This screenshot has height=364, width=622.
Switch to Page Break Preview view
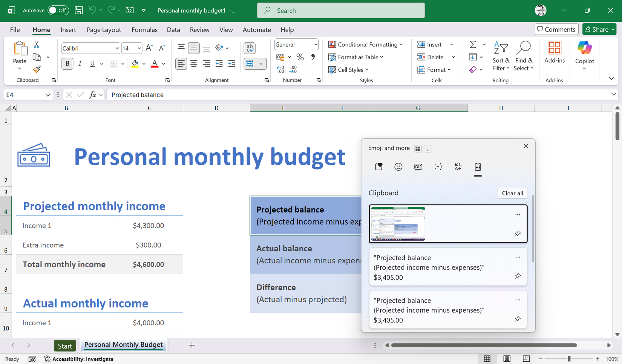point(526,359)
